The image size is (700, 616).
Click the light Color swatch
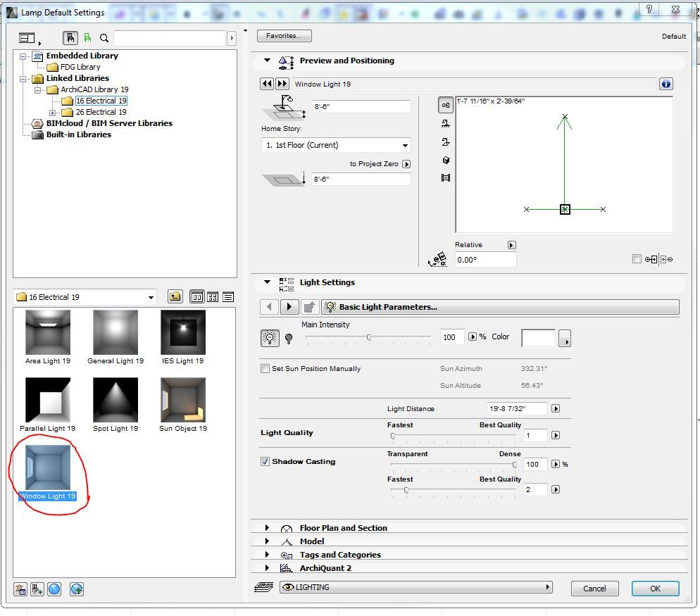538,338
